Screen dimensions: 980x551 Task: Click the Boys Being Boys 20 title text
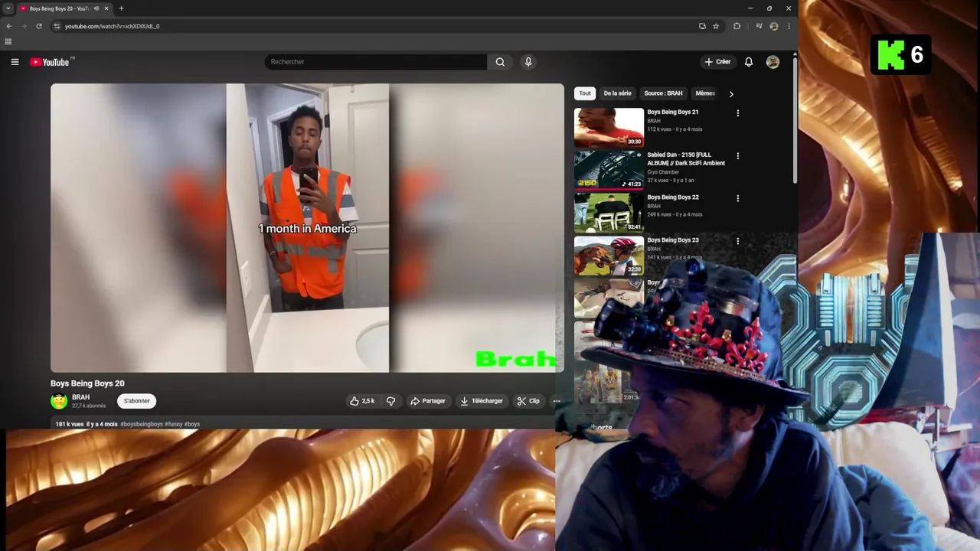click(87, 383)
